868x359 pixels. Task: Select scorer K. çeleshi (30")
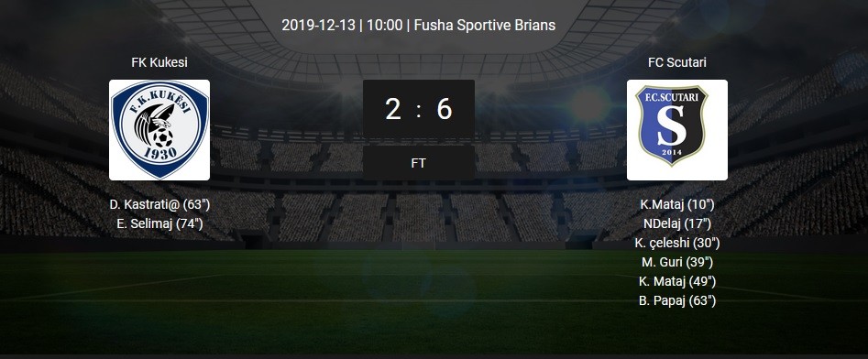677,243
